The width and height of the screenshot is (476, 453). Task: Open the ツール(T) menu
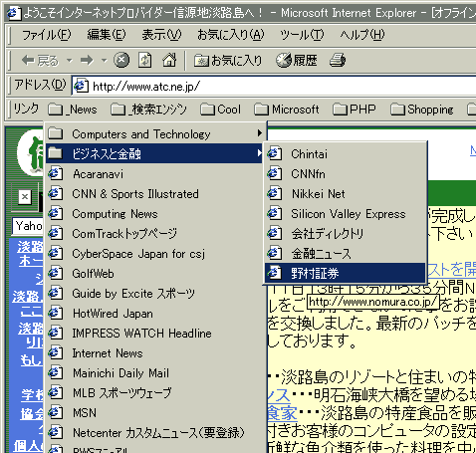click(x=302, y=35)
